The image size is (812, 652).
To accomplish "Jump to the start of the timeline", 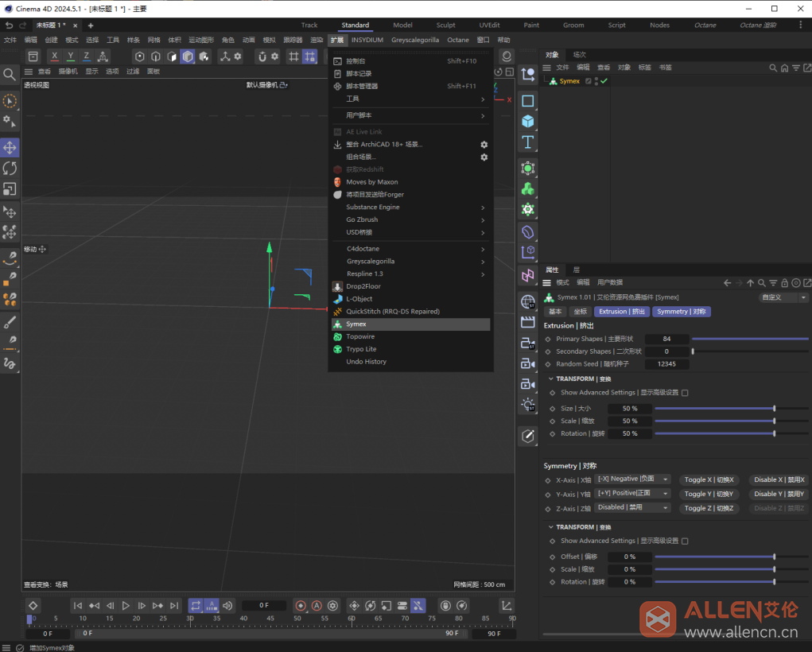I will pos(78,605).
